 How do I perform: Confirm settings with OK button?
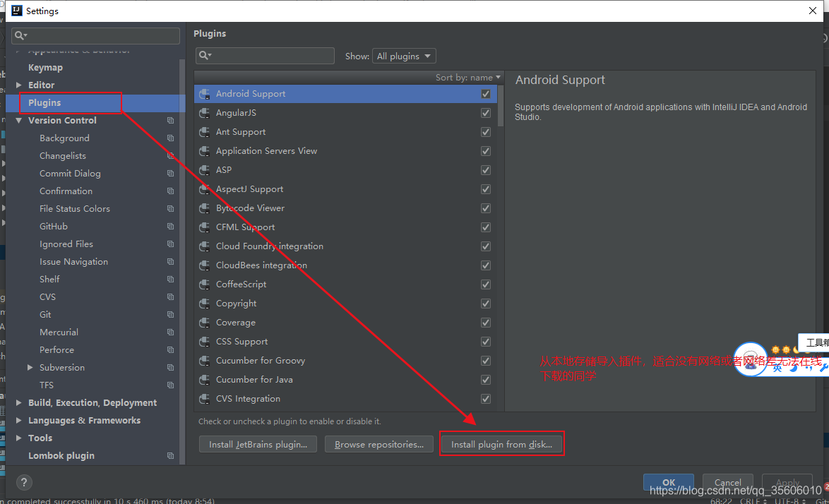[x=668, y=482]
